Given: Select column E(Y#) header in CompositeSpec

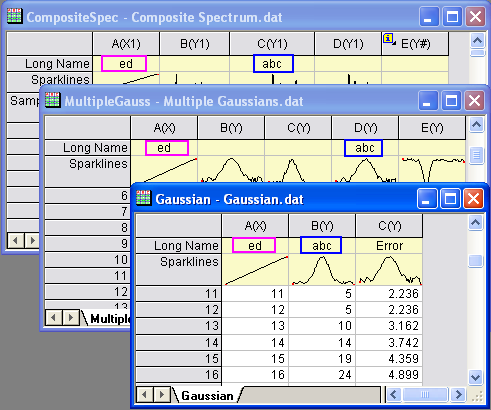Looking at the screenshot, I should [415, 43].
